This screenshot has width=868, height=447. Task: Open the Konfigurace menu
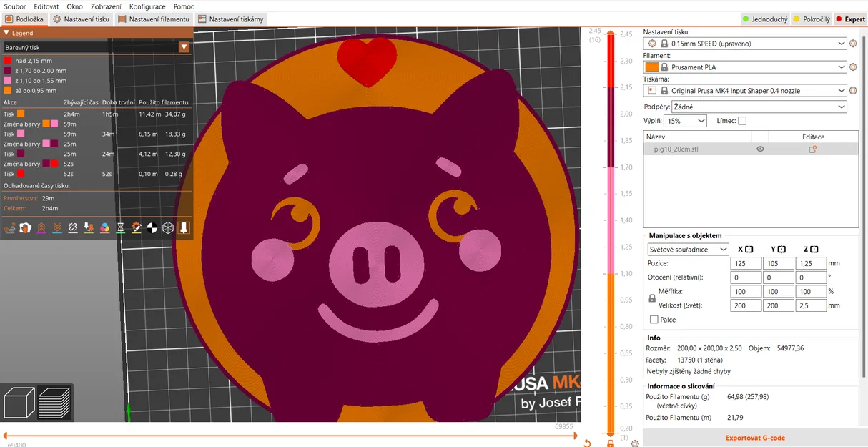click(147, 6)
